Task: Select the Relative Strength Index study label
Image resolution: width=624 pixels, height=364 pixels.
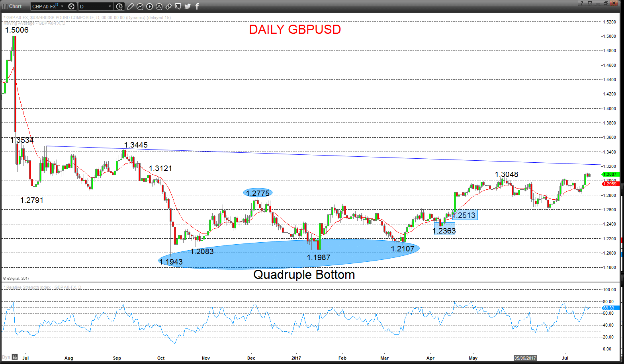Action: (x=43, y=287)
